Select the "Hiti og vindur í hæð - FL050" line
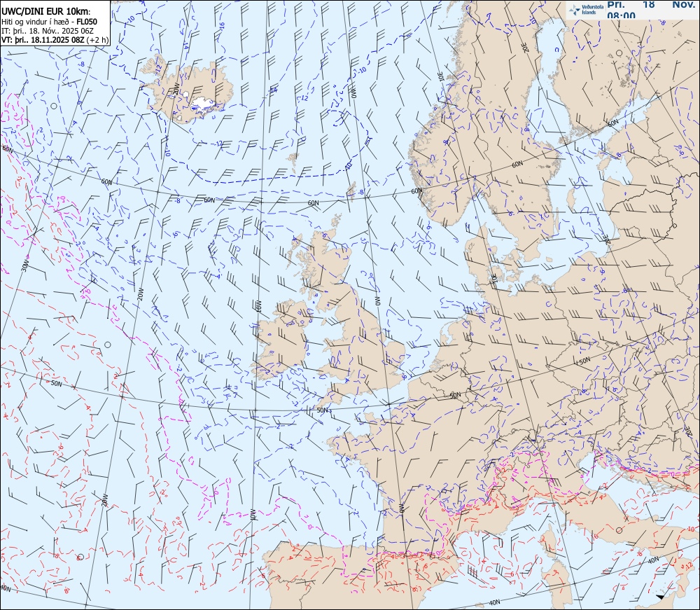Image resolution: width=700 pixels, height=610 pixels. pyautogui.click(x=49, y=22)
